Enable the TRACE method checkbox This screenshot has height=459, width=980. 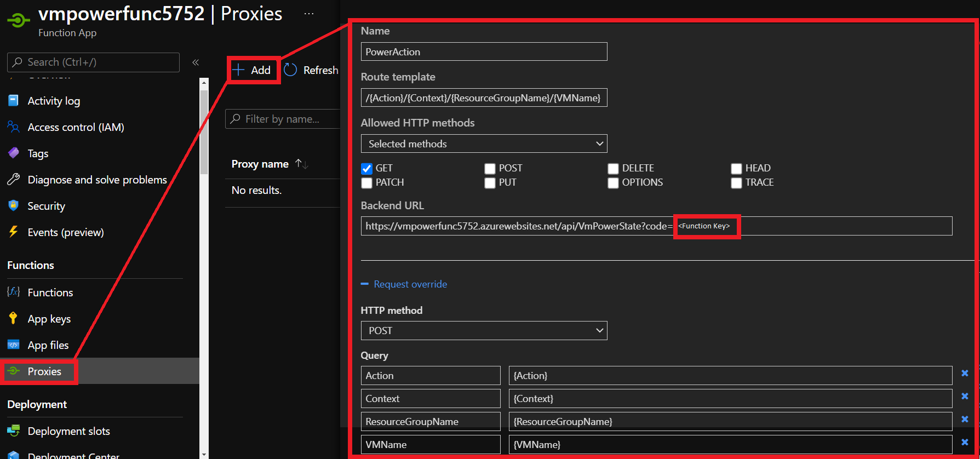tap(736, 183)
